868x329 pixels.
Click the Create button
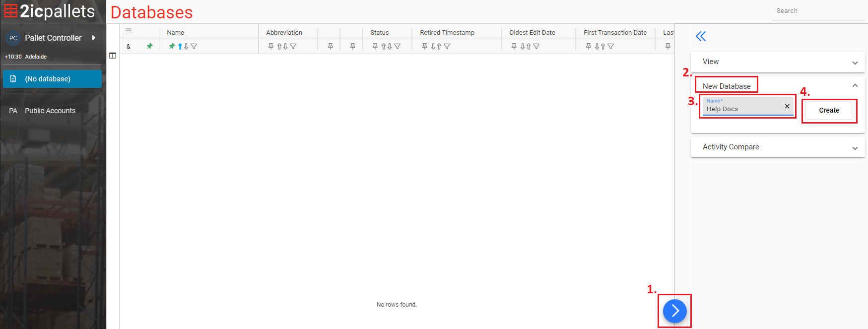tap(829, 111)
